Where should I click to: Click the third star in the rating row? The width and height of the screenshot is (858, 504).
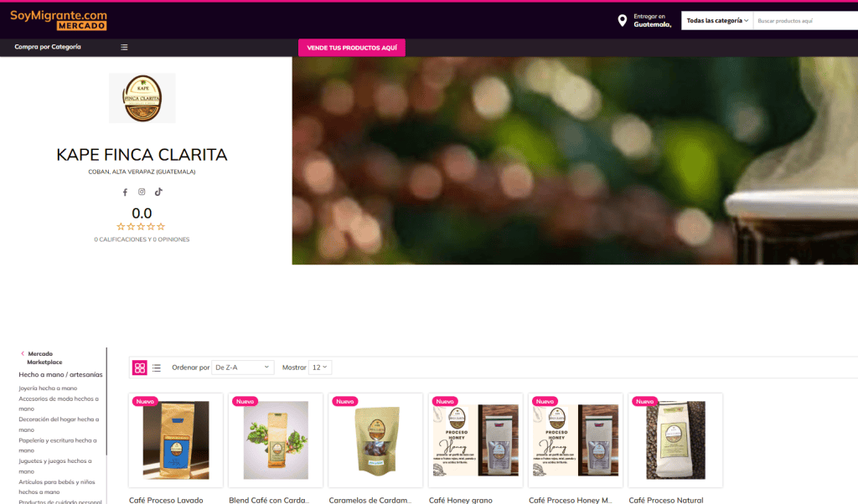coord(142,226)
